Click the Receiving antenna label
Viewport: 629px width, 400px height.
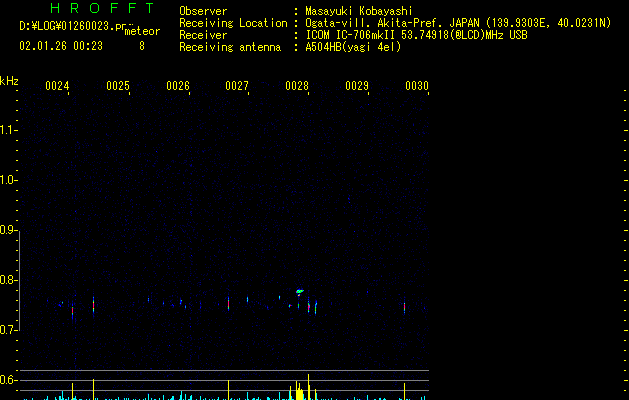click(230, 47)
